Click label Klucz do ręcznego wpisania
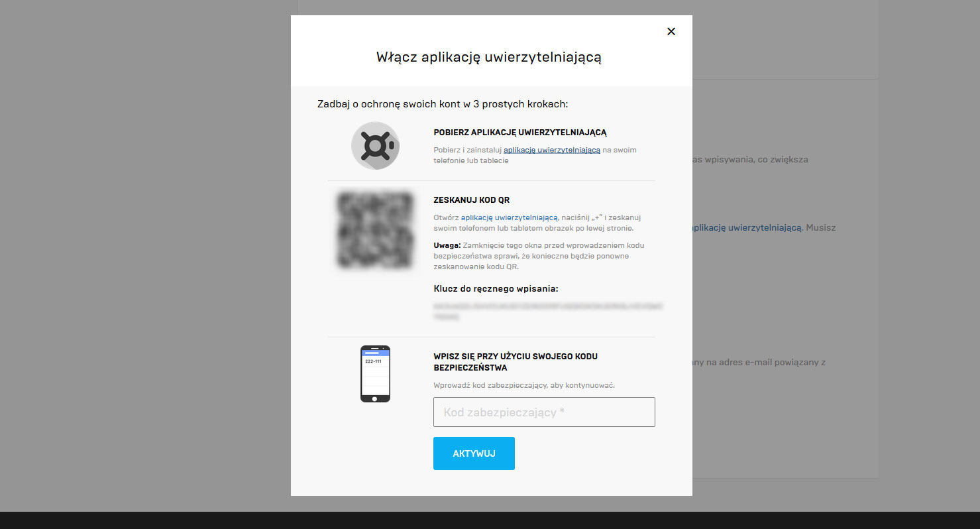 point(496,289)
